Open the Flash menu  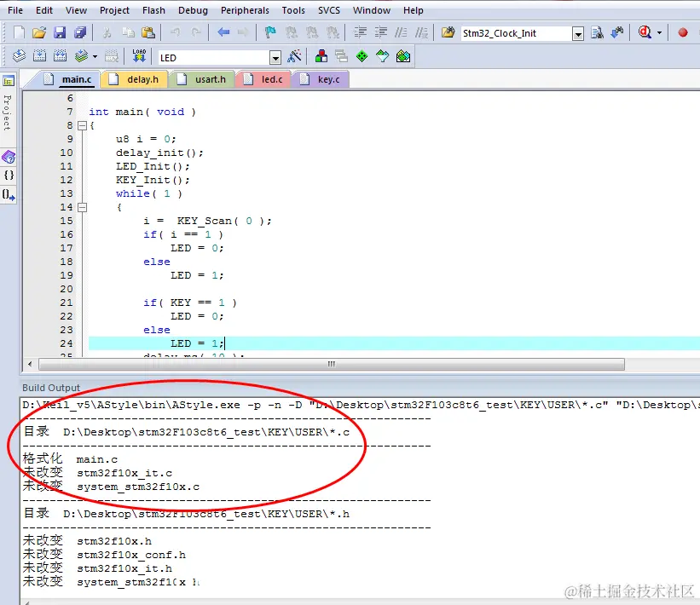coord(153,10)
